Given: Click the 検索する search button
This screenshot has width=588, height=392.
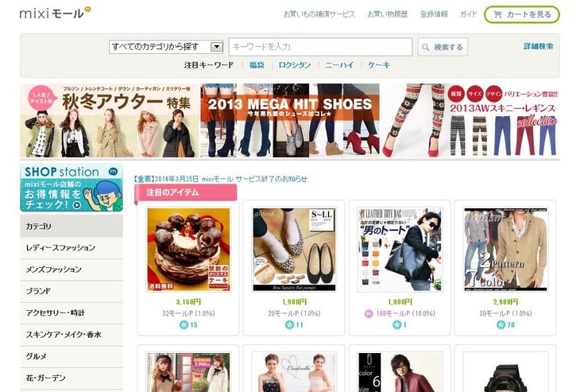Looking at the screenshot, I should click(x=443, y=47).
